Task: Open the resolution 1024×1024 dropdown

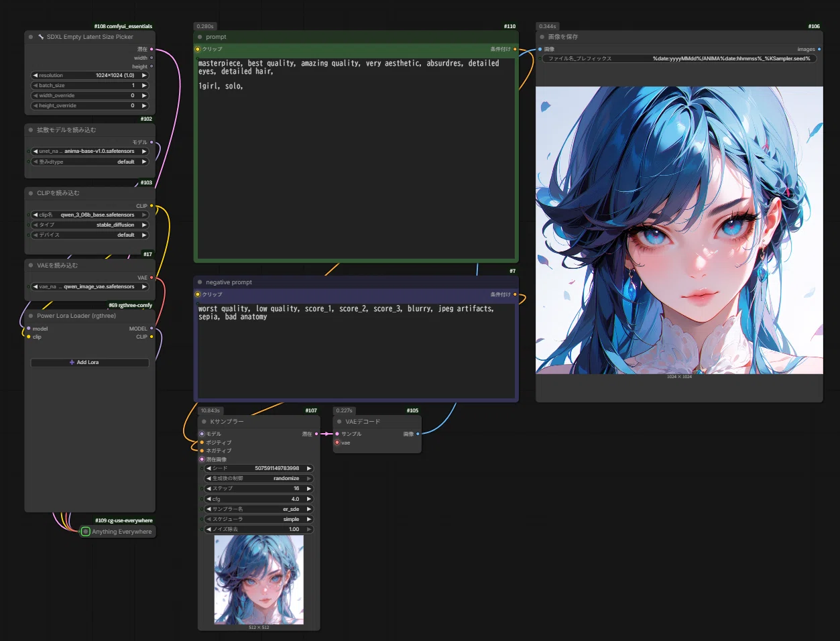Action: [x=90, y=75]
